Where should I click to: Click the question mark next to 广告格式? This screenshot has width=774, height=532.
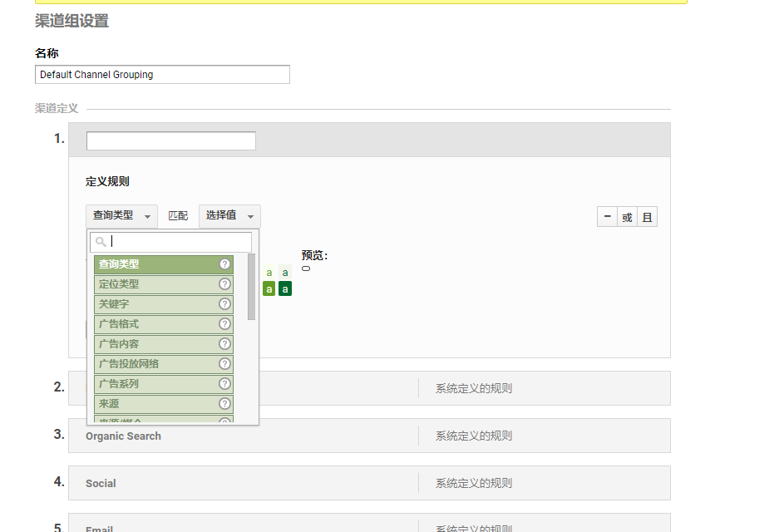(223, 323)
